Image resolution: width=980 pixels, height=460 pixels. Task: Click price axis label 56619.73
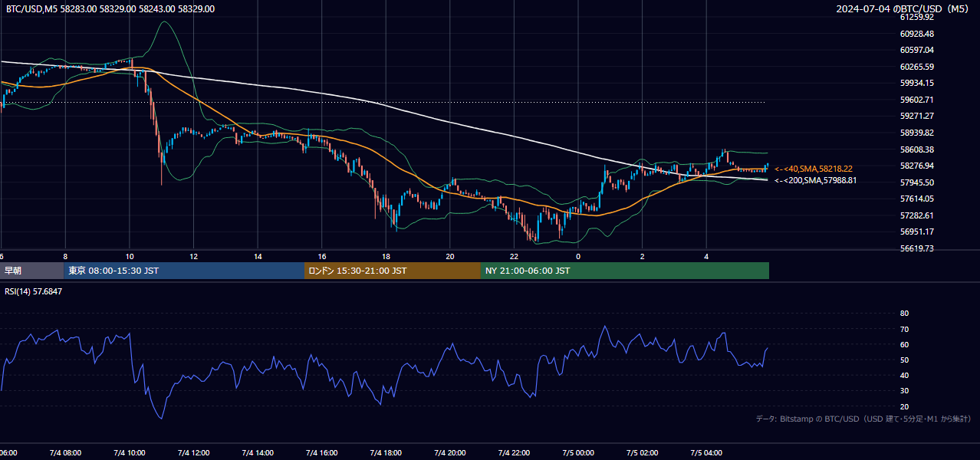tap(917, 248)
